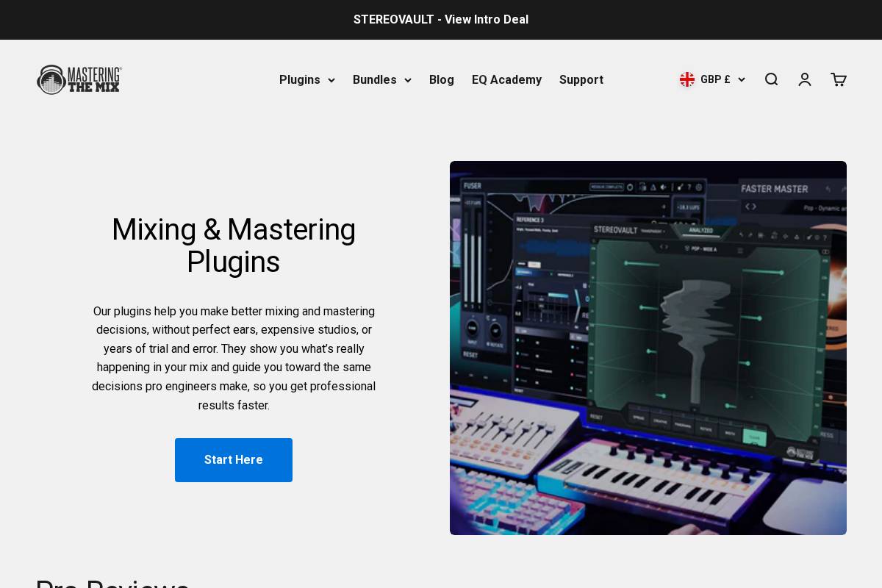Go to the Blog page
Image resolution: width=882 pixels, height=588 pixels.
[442, 79]
